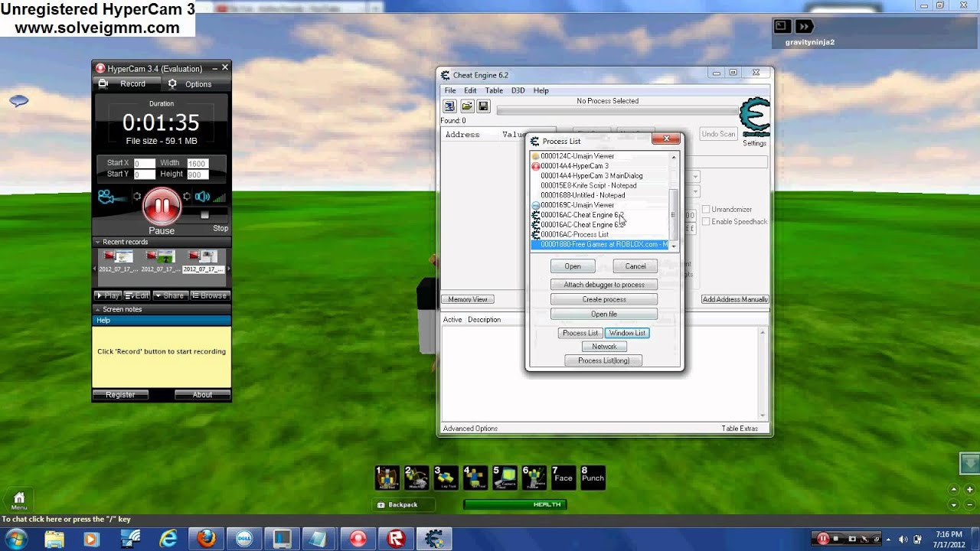Open Cheat Engine Settings logo
The width and height of the screenshot is (980, 551).
pyautogui.click(x=754, y=117)
